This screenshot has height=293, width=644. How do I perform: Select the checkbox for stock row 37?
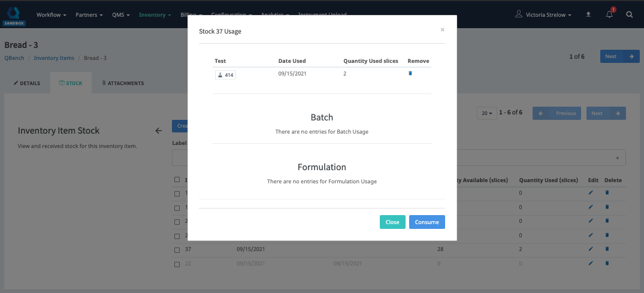177,250
